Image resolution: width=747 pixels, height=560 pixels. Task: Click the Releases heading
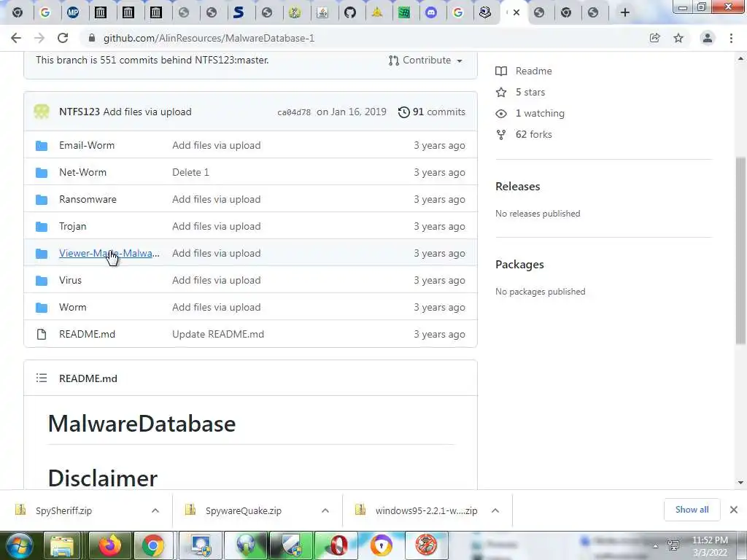(x=518, y=186)
